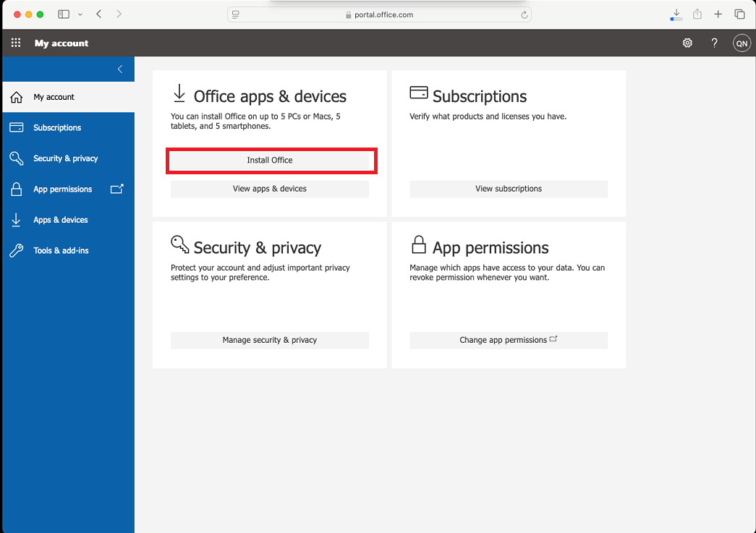The image size is (756, 533).
Task: Open the settings gear in header
Action: tap(687, 43)
